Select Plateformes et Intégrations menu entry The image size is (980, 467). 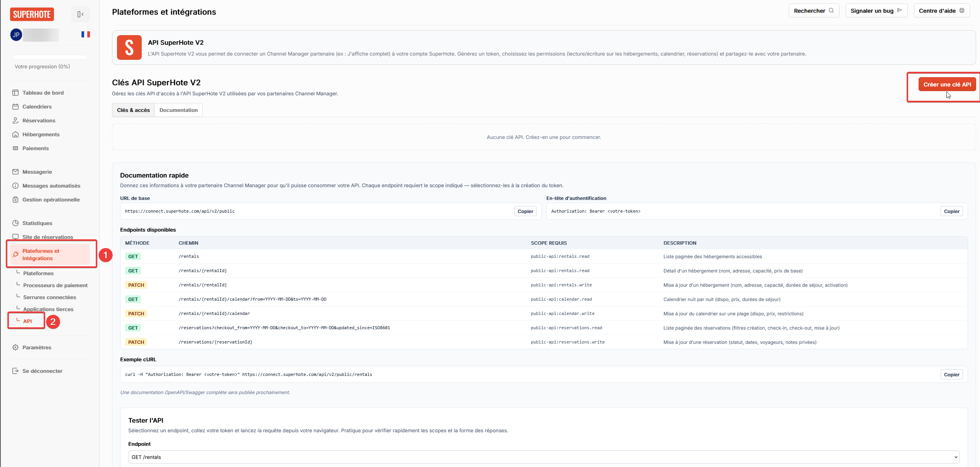50,255
